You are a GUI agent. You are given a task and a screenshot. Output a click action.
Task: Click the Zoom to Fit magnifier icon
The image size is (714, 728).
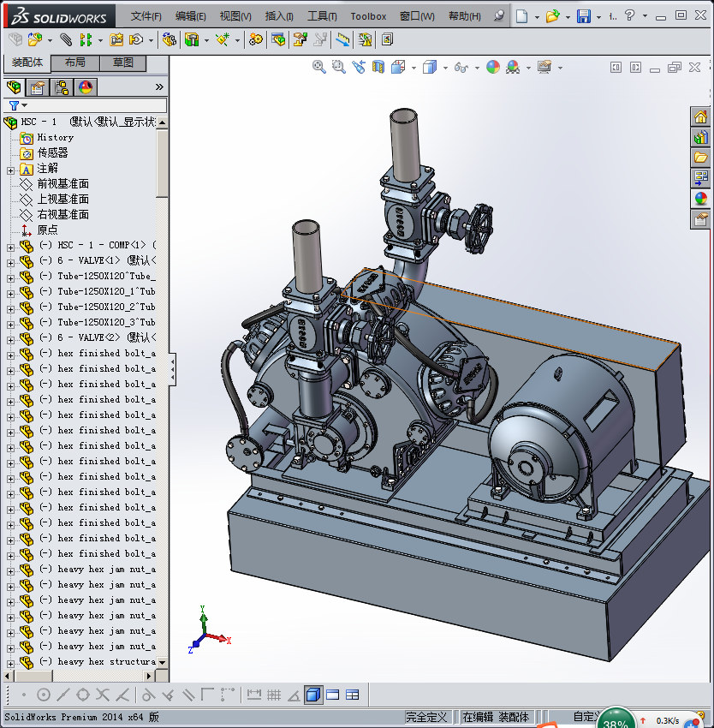319,67
